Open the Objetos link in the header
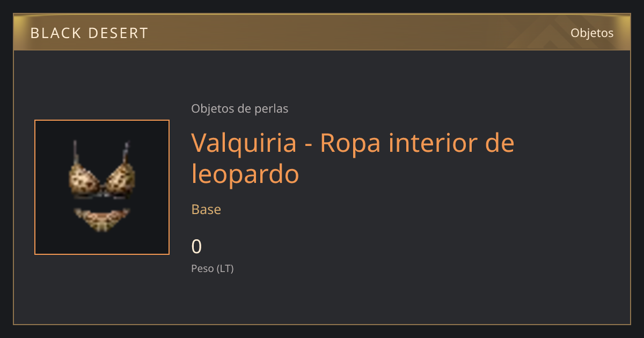Viewport: 644px width, 338px height. point(592,33)
